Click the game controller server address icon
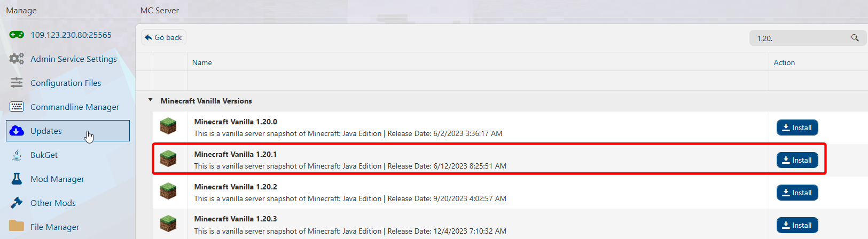 click(17, 35)
